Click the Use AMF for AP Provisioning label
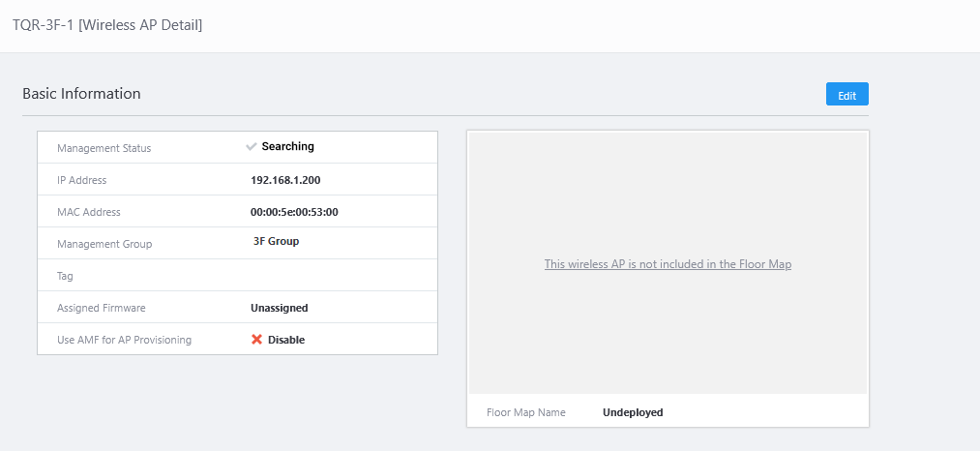This screenshot has height=451, width=980. click(x=124, y=340)
